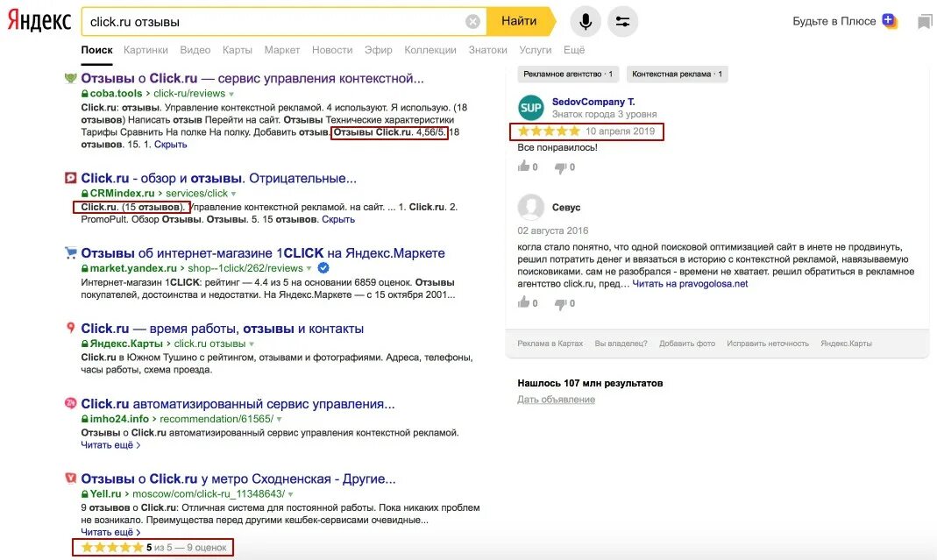Filter reviews by Рекламное агентство tag
The width and height of the screenshot is (937, 560).
[568, 74]
